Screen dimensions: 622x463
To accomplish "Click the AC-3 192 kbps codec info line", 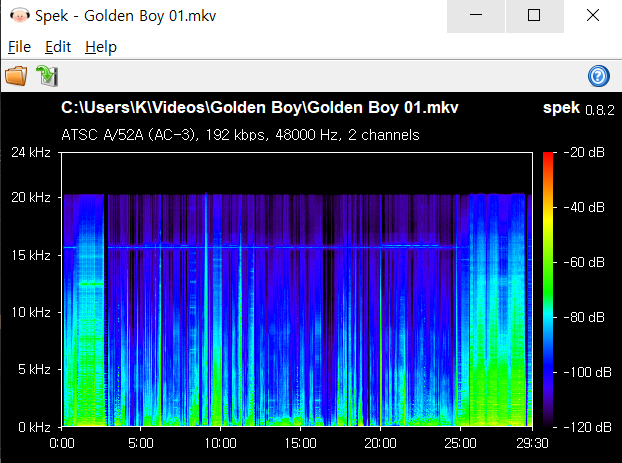I will coord(240,135).
